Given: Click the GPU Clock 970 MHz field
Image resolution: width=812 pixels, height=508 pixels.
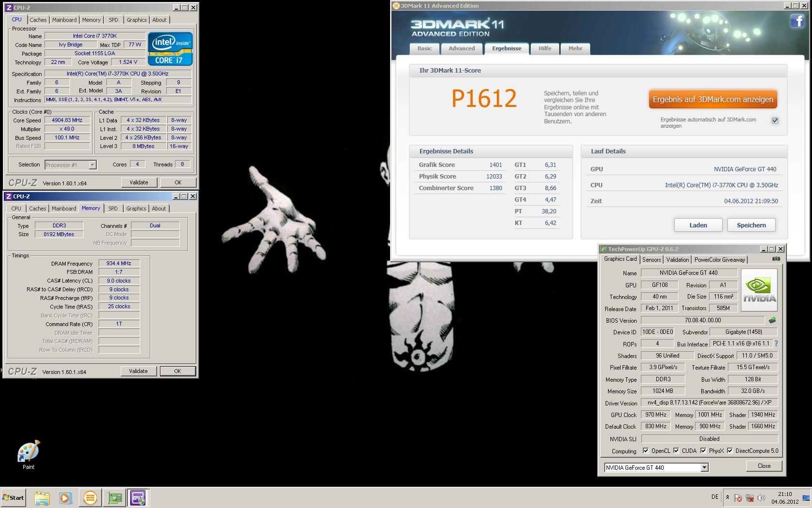Looking at the screenshot, I should 656,415.
